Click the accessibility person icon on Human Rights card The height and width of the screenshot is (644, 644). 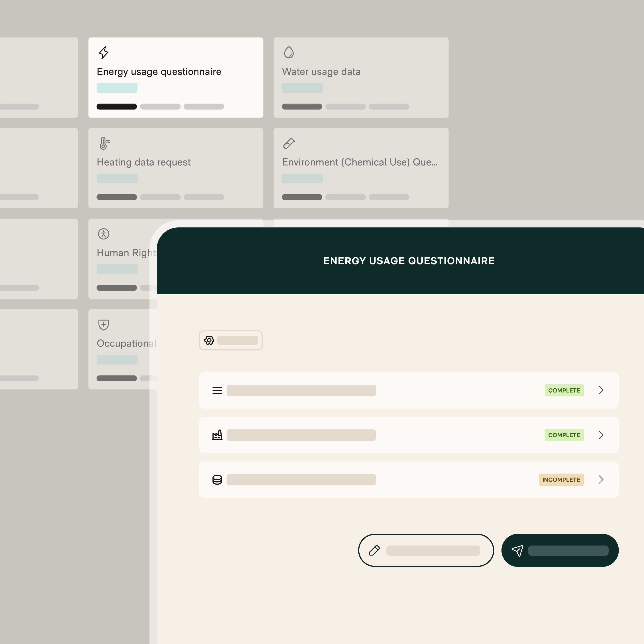(104, 234)
